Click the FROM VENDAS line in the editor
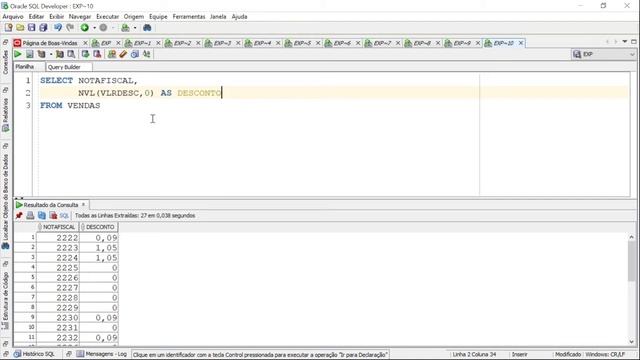This screenshot has width=640, height=360. [x=70, y=106]
